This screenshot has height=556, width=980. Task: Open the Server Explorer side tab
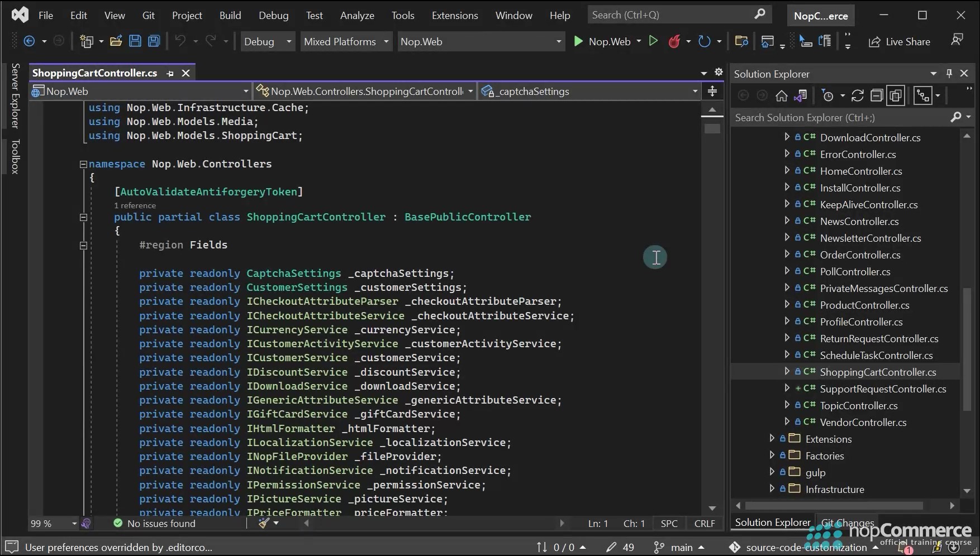(x=15, y=95)
